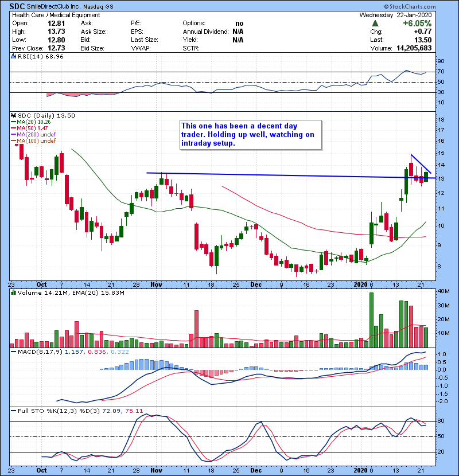Click the MACD(8,17,9) indicator title
459x476 pixels.
40,352
